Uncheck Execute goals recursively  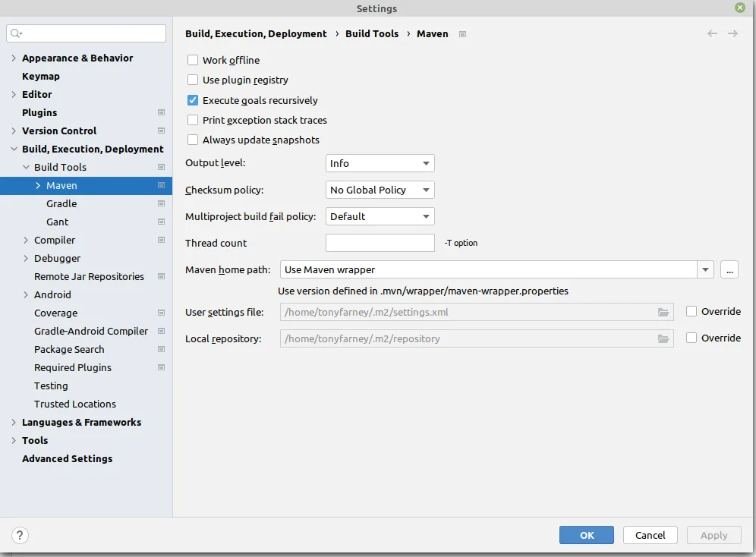pyautogui.click(x=193, y=100)
